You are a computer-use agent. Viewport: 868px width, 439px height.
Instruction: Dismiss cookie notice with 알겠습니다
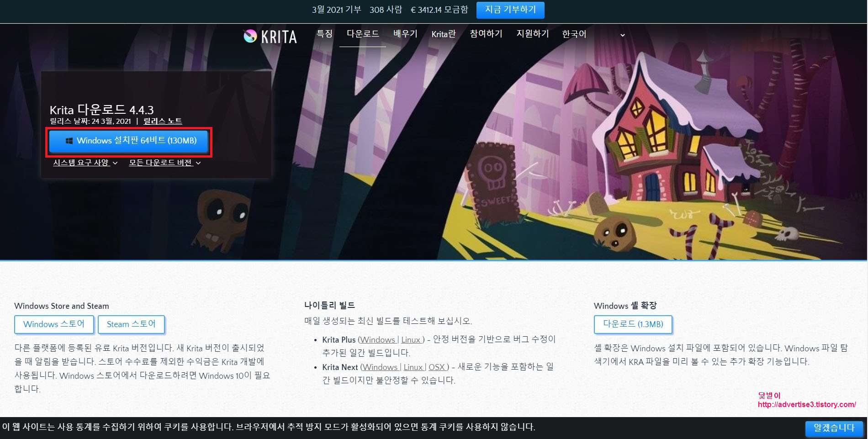point(834,428)
